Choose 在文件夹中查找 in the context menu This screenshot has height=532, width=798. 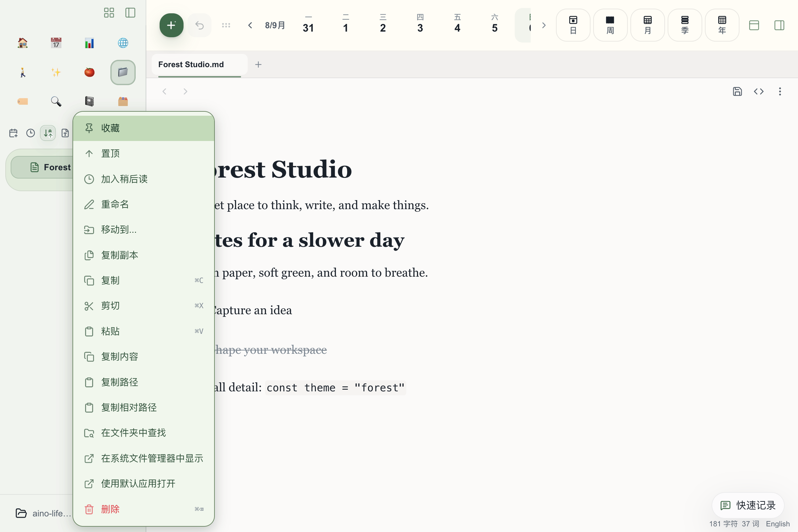(144, 433)
